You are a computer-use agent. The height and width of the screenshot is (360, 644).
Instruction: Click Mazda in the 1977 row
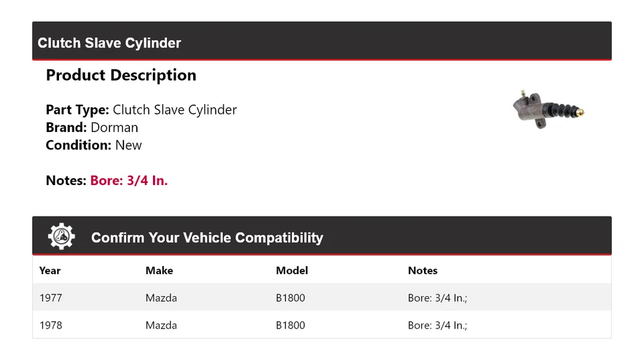click(161, 298)
